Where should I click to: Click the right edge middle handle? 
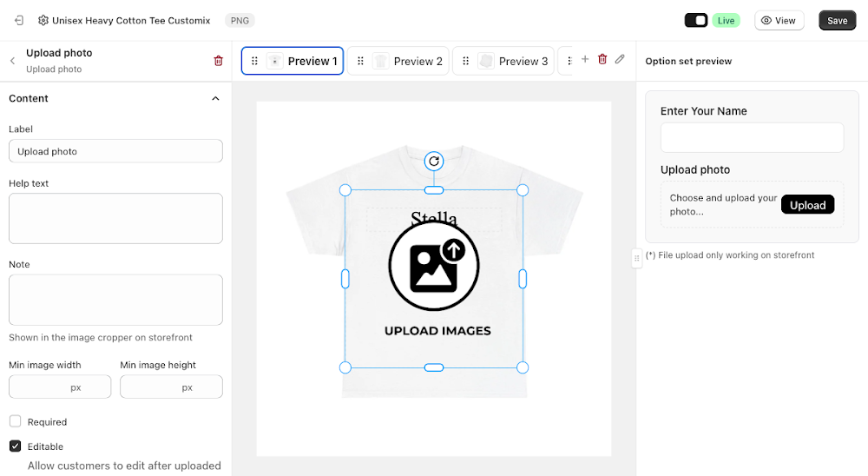(x=523, y=279)
